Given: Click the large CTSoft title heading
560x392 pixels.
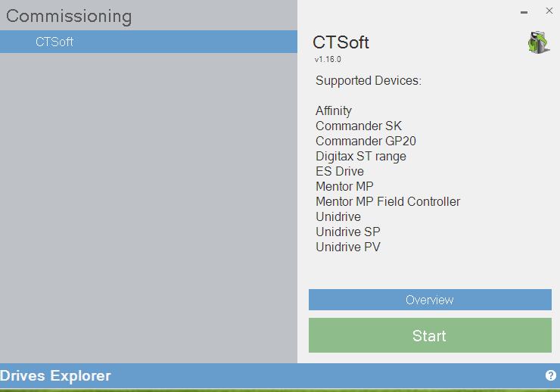Looking at the screenshot, I should click(x=341, y=42).
